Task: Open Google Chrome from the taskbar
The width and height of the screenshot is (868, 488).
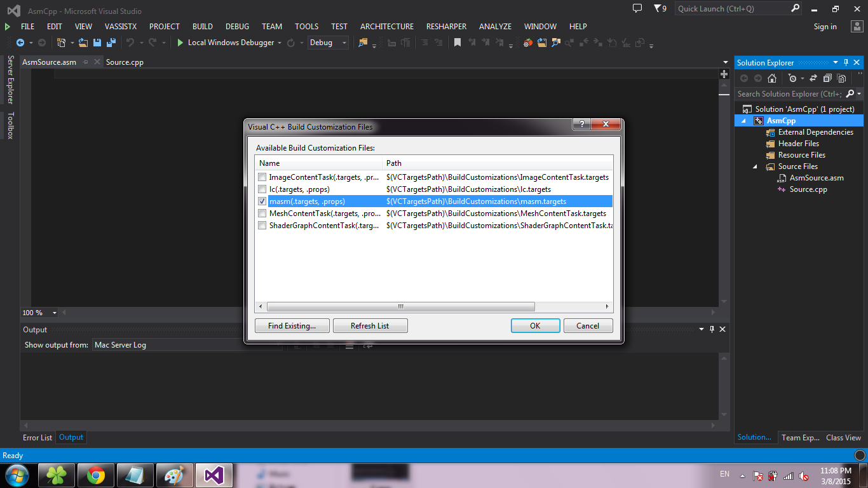Action: point(96,475)
